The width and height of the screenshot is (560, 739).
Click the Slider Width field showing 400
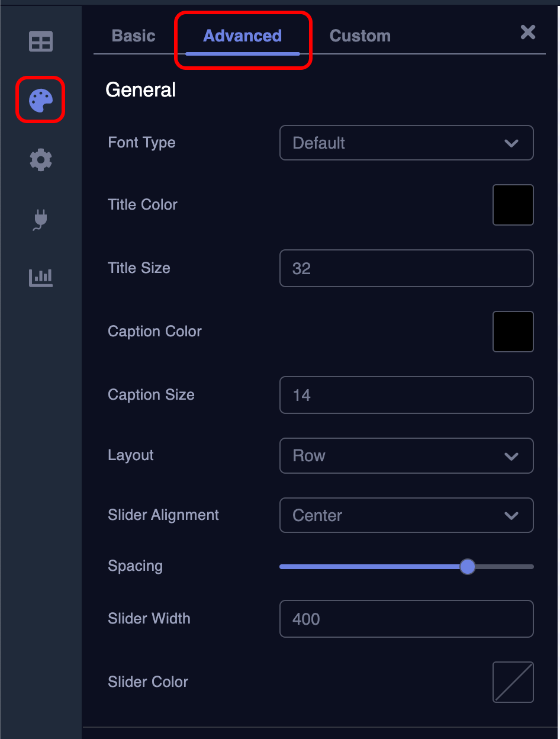point(406,619)
